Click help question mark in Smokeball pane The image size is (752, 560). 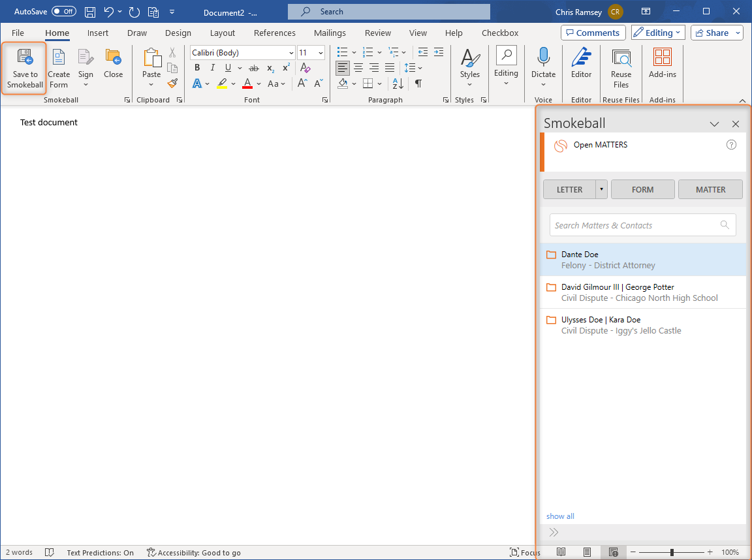731,145
